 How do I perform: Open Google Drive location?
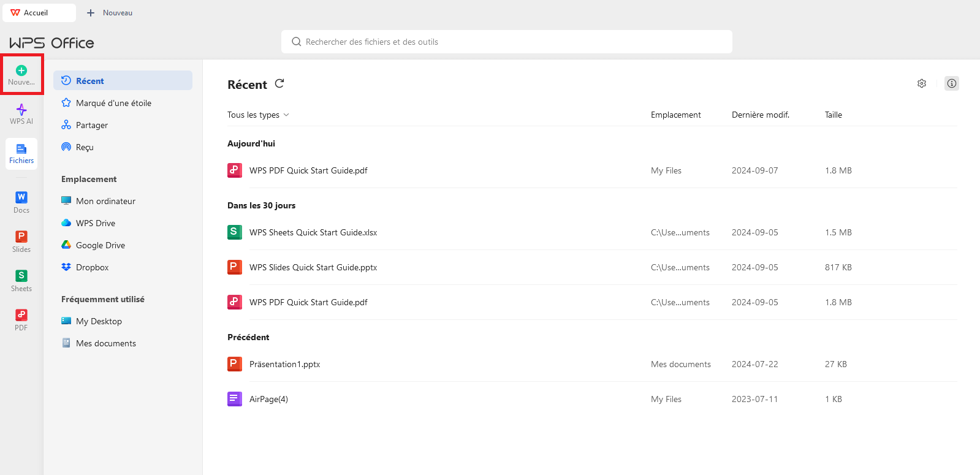pyautogui.click(x=100, y=245)
